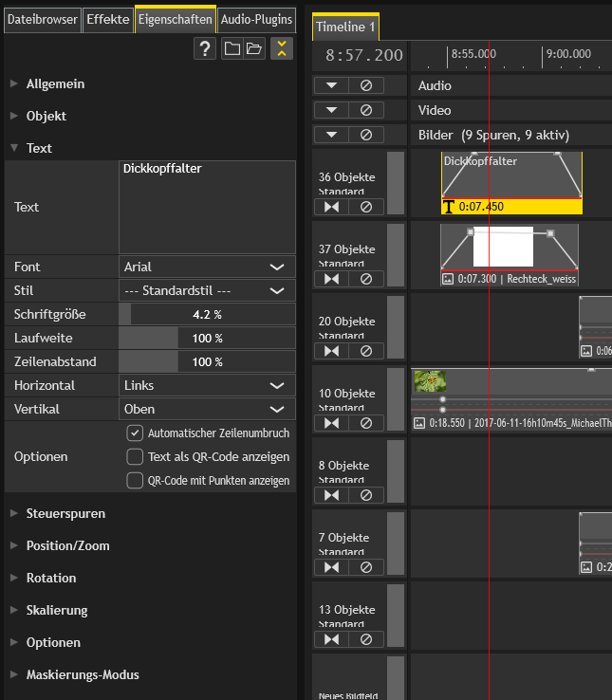This screenshot has width=612, height=700.
Task: Click the disable circle icon on 10 Objekte track
Action: coord(366,422)
